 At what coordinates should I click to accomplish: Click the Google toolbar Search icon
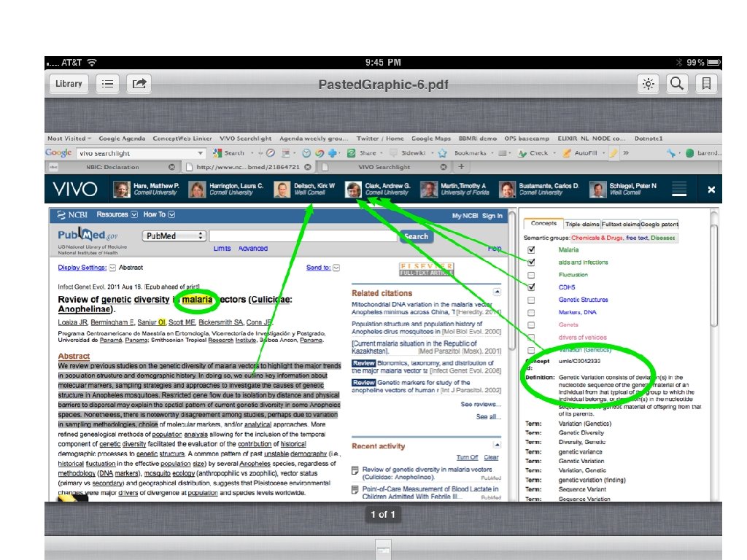[217, 153]
